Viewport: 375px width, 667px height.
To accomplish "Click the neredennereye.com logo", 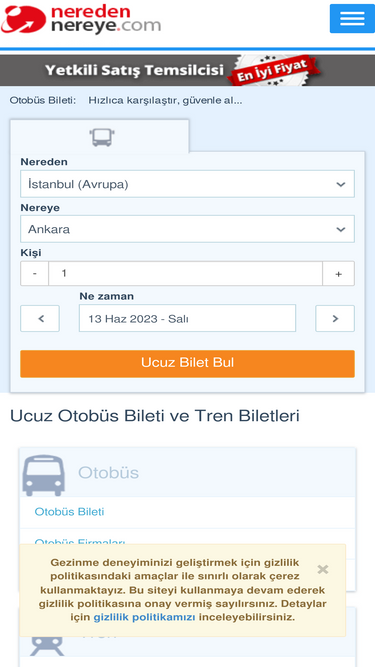I will [x=81, y=20].
